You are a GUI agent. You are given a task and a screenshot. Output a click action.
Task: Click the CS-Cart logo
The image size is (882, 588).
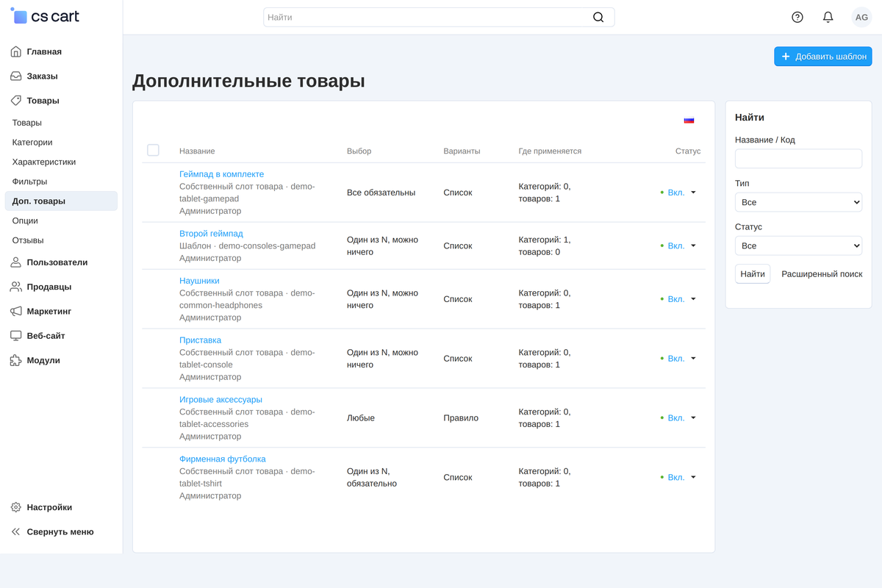[45, 16]
